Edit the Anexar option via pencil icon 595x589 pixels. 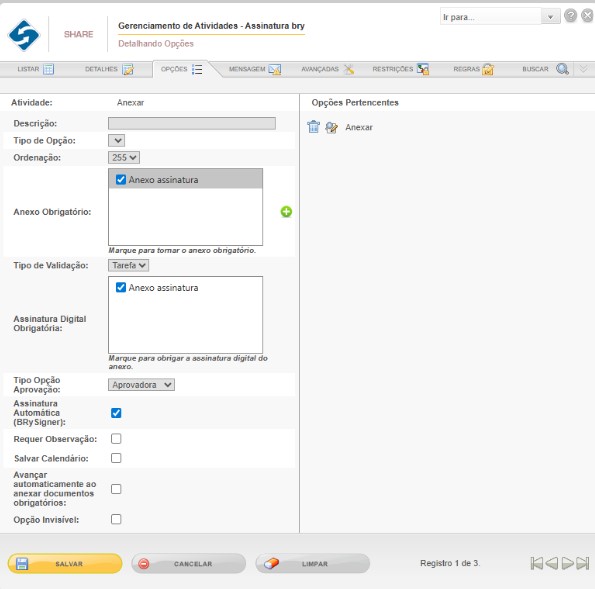pyautogui.click(x=331, y=127)
